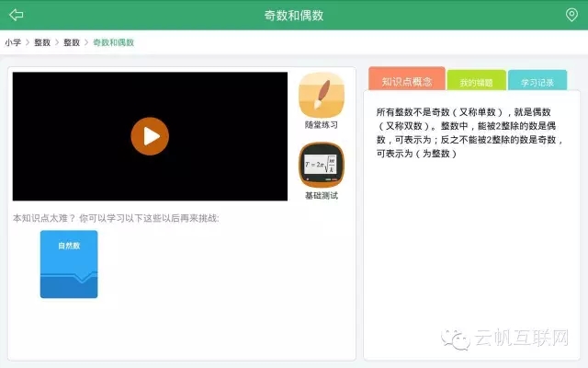Click the green 奇数和偶数 breadcrumb
The height and width of the screenshot is (368, 588).
pyautogui.click(x=114, y=42)
